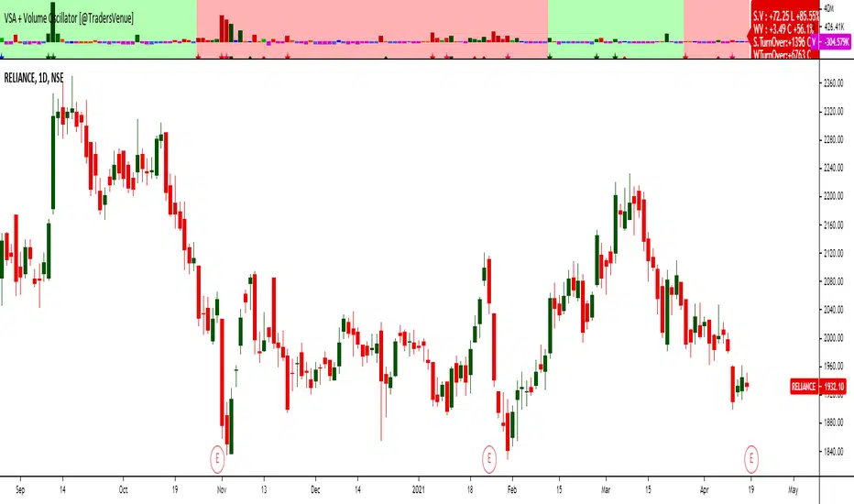This screenshot has width=854, height=504.
Task: Click the 2000.00 price axis level
Action: click(x=833, y=338)
